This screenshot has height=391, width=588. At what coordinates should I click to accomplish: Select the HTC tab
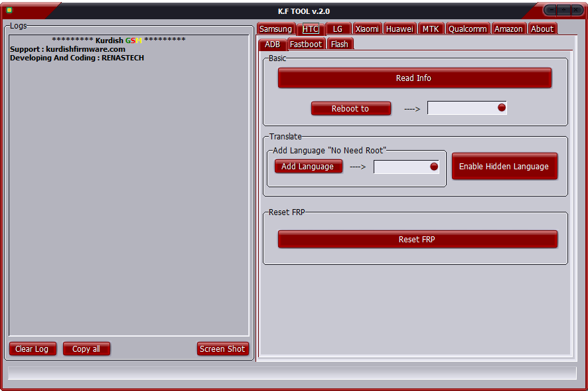click(311, 29)
